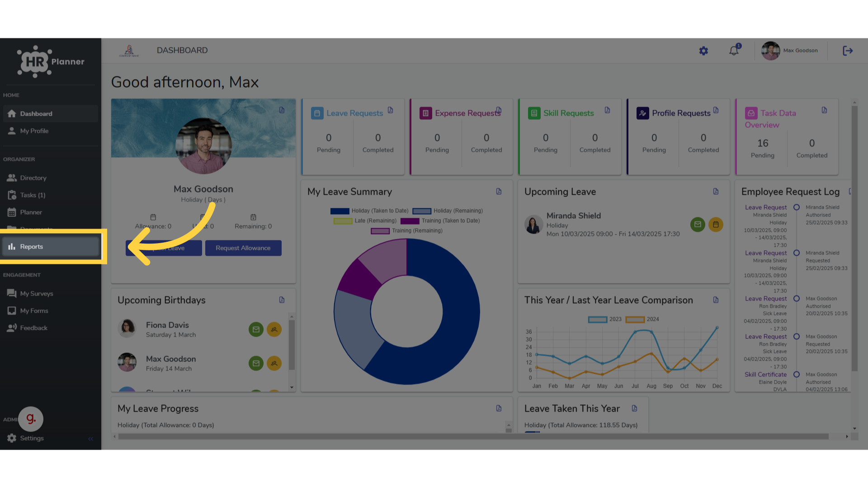Toggle the 2024 series in the comparison chart

(642, 319)
